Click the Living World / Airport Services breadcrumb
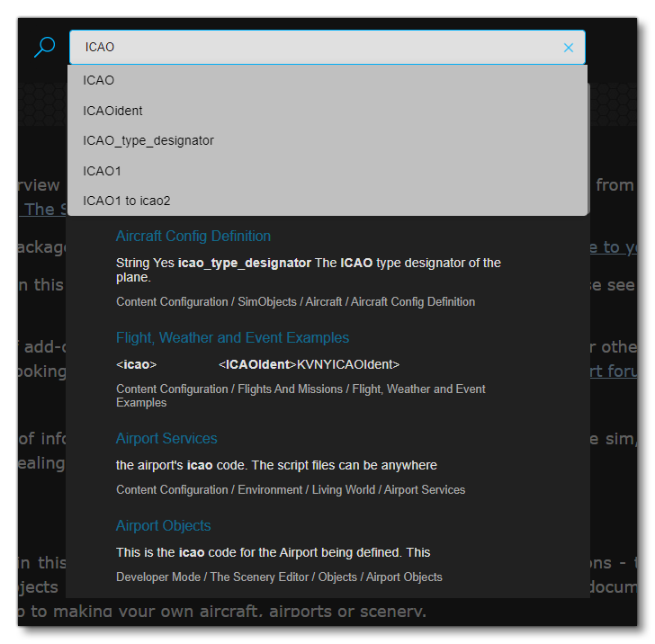The height and width of the screenshot is (644, 655). click(291, 490)
